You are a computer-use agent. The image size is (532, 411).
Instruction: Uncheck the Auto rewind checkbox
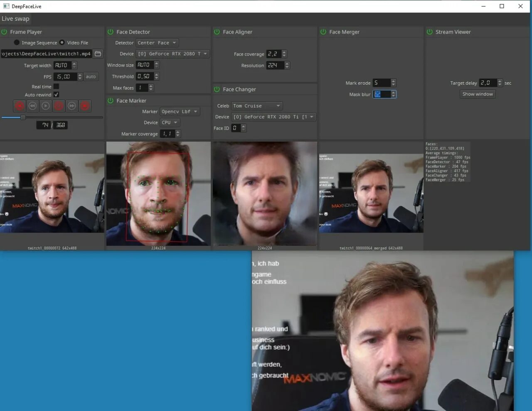pyautogui.click(x=56, y=95)
